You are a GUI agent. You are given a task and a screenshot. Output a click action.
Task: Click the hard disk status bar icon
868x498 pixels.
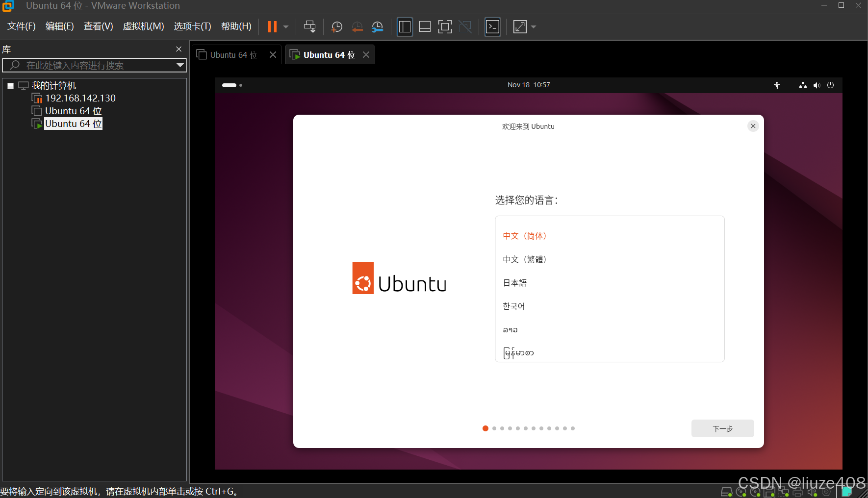coord(726,492)
